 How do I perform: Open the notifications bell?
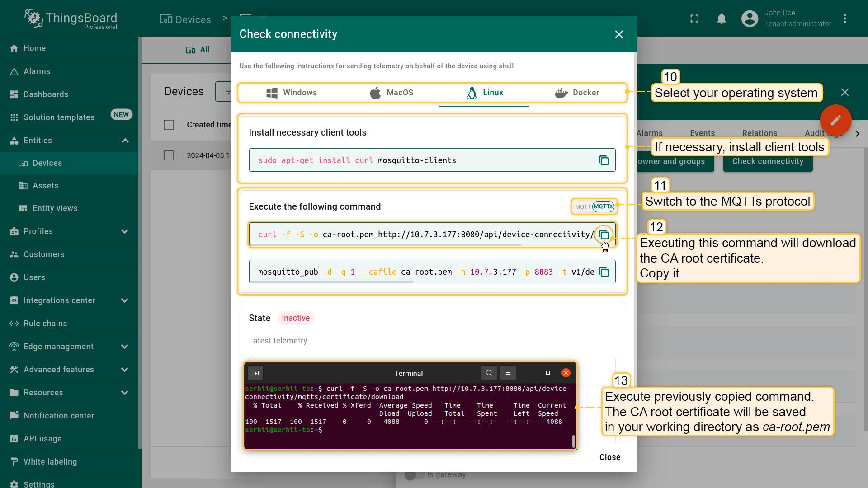[722, 19]
